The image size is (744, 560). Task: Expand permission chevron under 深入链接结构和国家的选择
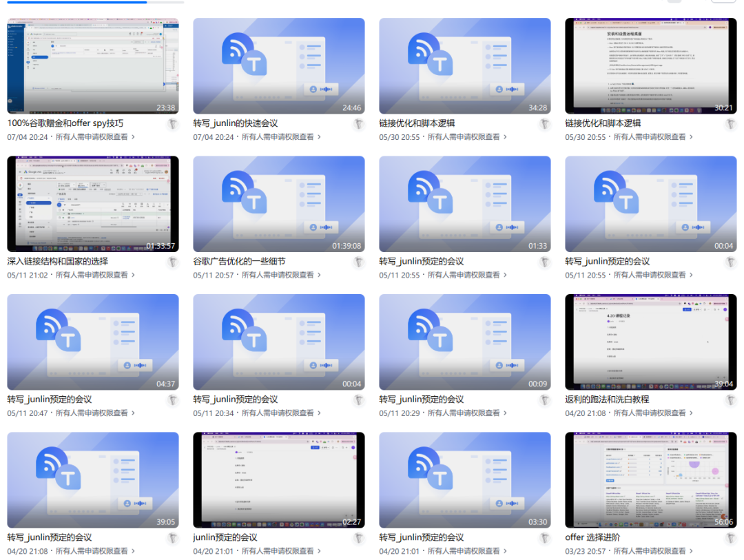[x=134, y=275]
